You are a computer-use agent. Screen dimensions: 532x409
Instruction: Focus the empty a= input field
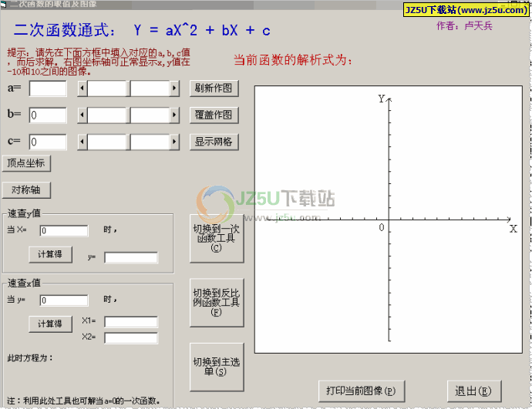(x=48, y=89)
